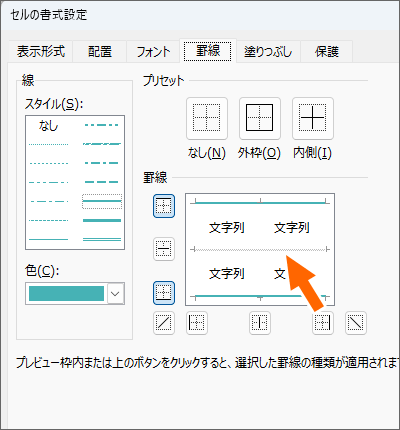Click the top border line in preview
Image resolution: width=400 pixels, height=430 pixels.
[260, 202]
